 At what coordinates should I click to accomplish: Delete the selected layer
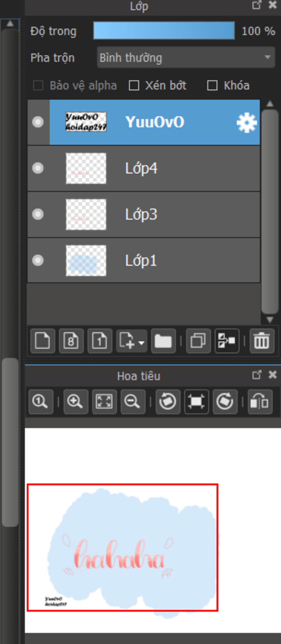pyautogui.click(x=262, y=341)
